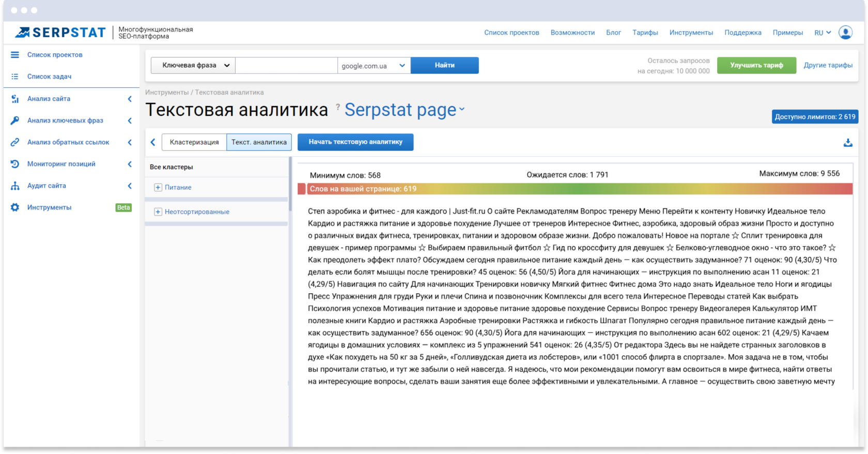The image size is (868, 454).
Task: Click the chain link icon for Анализ обратных ссылок
Action: 15,142
